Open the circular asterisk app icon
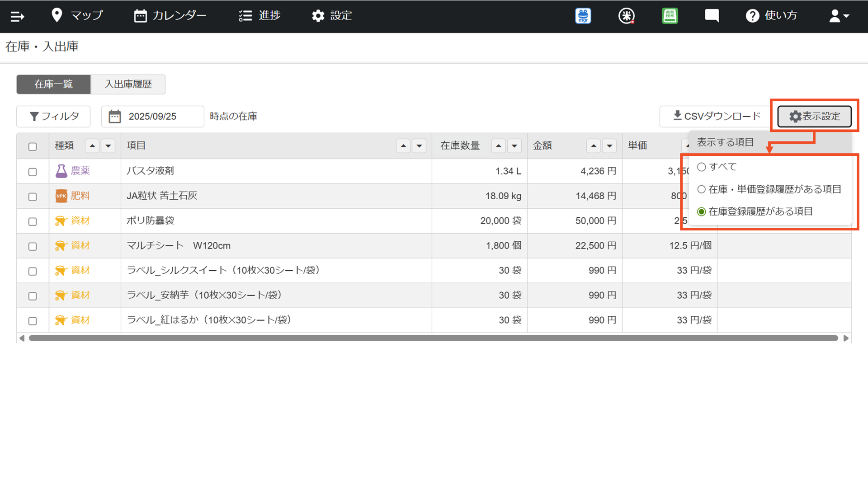Viewport: 868px width, 488px height. pyautogui.click(x=626, y=16)
